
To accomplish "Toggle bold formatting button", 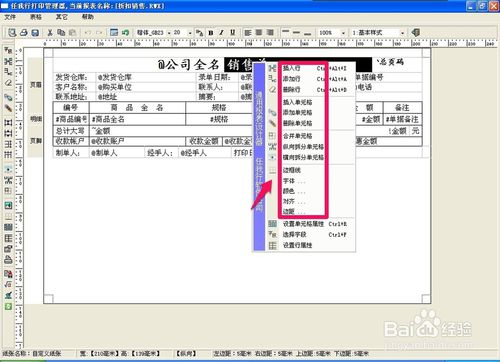I will point(211,32).
